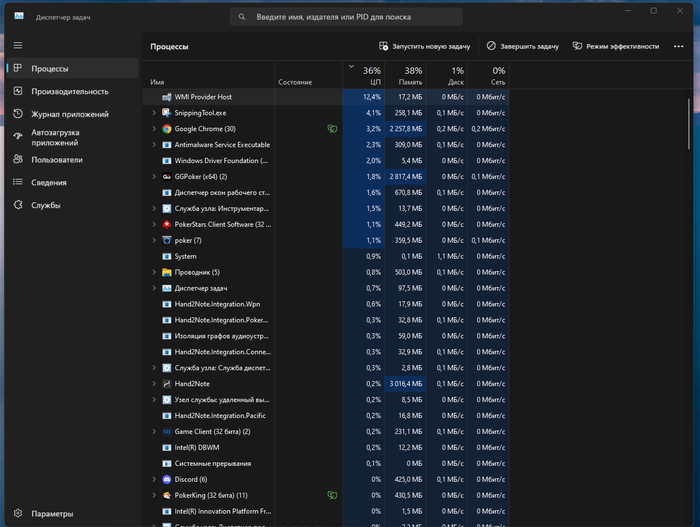Open Автозагрузка приложений tab

click(x=73, y=137)
